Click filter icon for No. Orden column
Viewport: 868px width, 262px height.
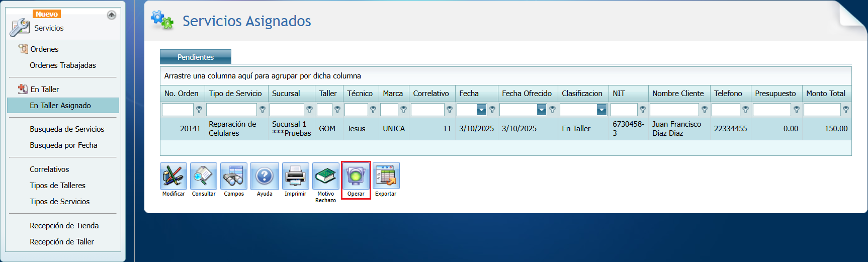(x=199, y=110)
